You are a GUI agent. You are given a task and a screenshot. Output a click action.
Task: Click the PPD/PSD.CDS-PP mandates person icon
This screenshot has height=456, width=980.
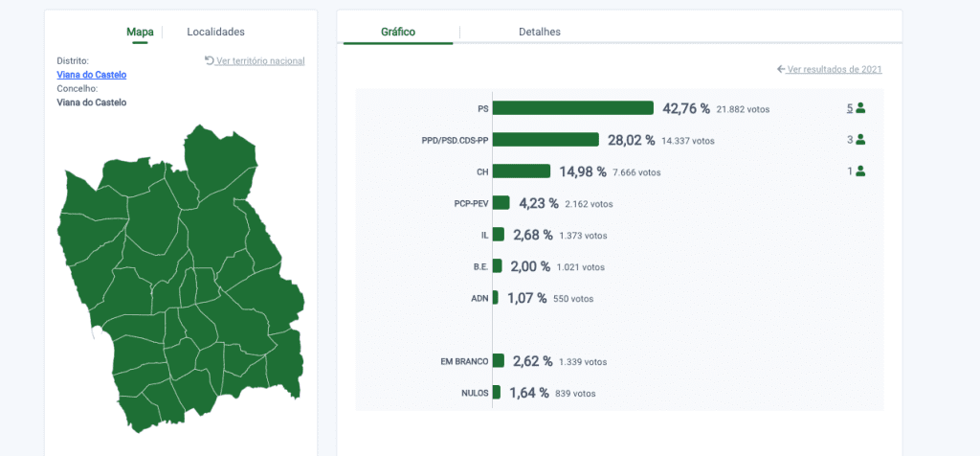[x=860, y=140]
